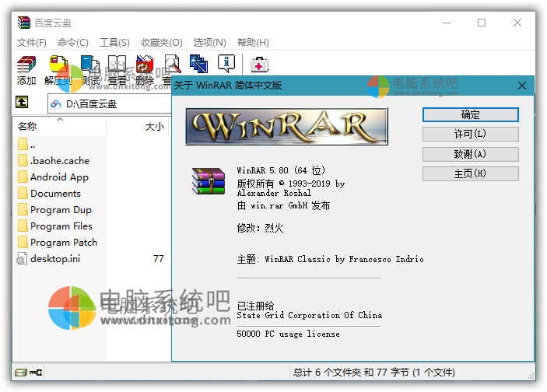This screenshot has height=392, width=547.
Task: Click the '版权所有 © 1993-2019 by' text
Action: click(x=290, y=184)
